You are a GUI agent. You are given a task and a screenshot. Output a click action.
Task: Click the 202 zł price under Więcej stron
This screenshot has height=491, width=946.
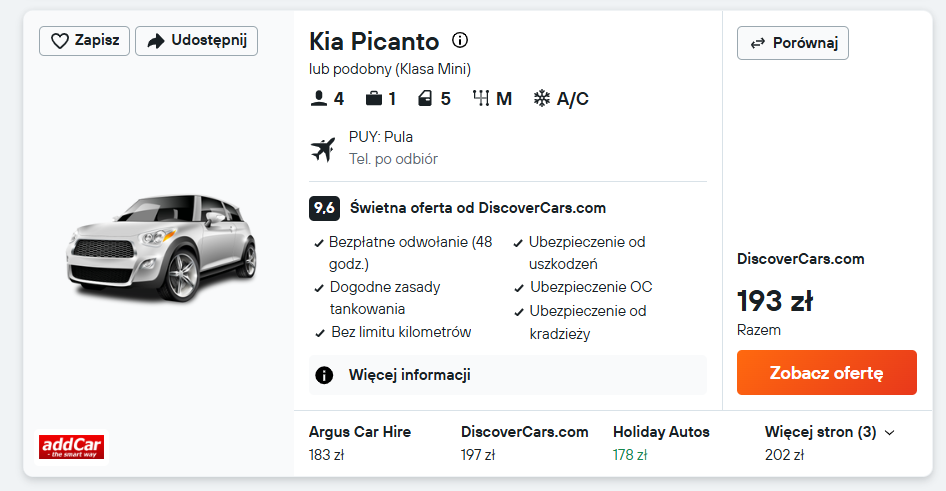pos(784,455)
